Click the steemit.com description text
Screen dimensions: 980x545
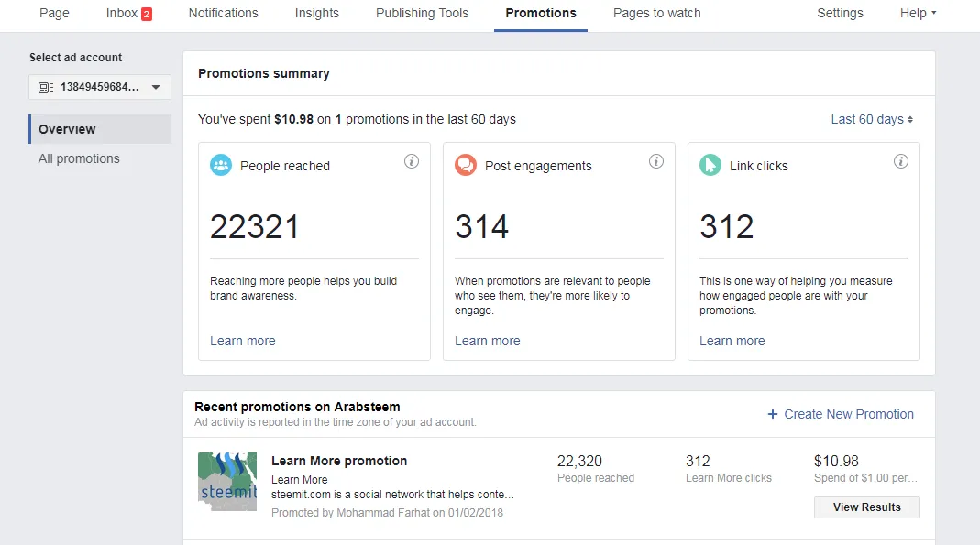tap(392, 495)
